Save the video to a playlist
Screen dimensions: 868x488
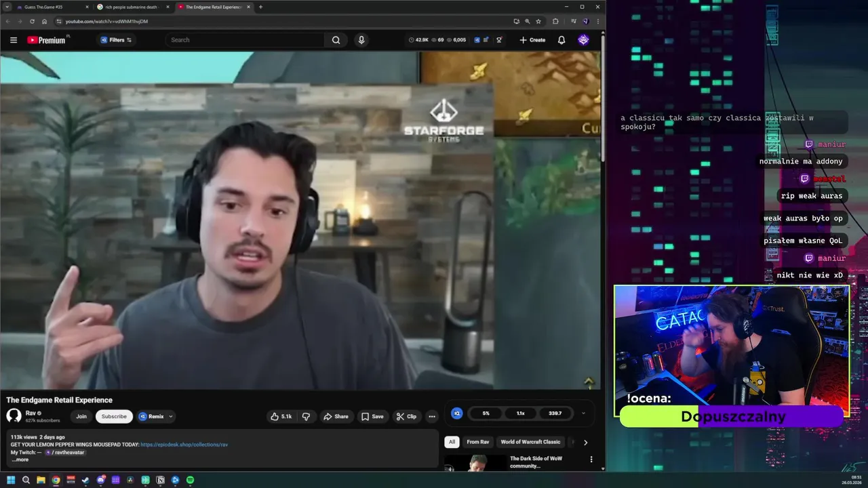(372, 416)
